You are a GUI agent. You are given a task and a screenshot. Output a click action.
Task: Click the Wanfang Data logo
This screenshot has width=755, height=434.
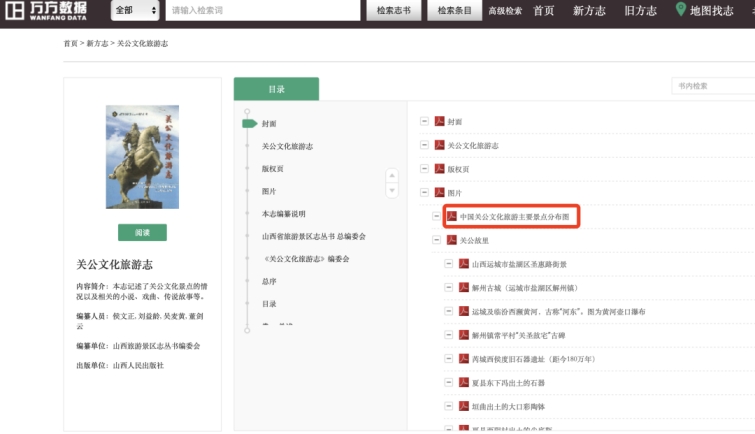click(44, 10)
